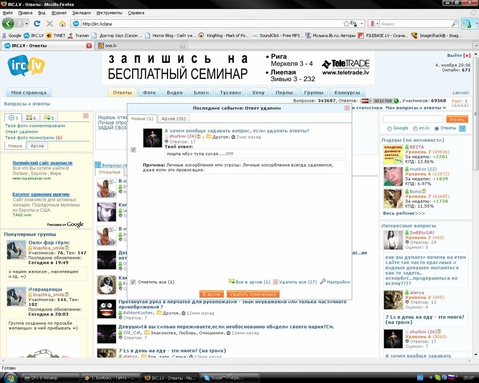
Task: Stop loading with the X toolbar icon
Action: (50, 24)
